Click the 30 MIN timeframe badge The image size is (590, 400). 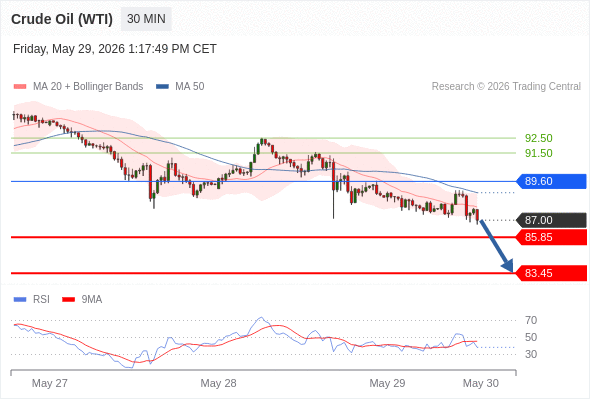[x=146, y=19]
